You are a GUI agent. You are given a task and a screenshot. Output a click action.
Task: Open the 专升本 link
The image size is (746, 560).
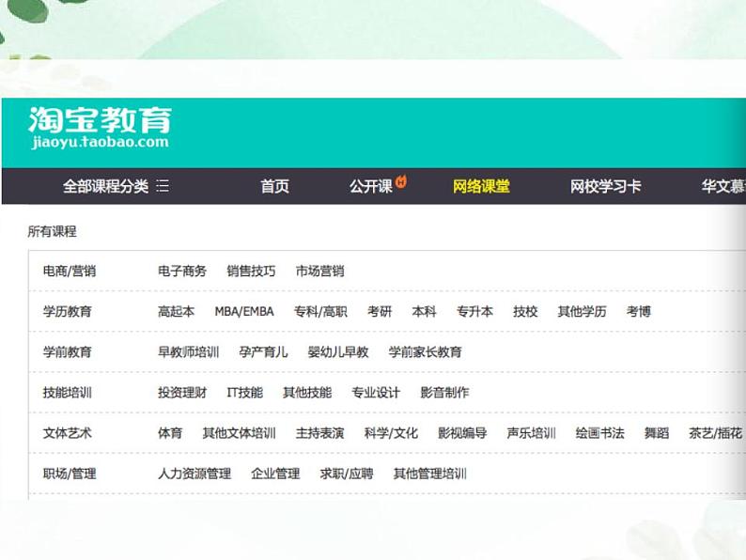coord(474,312)
